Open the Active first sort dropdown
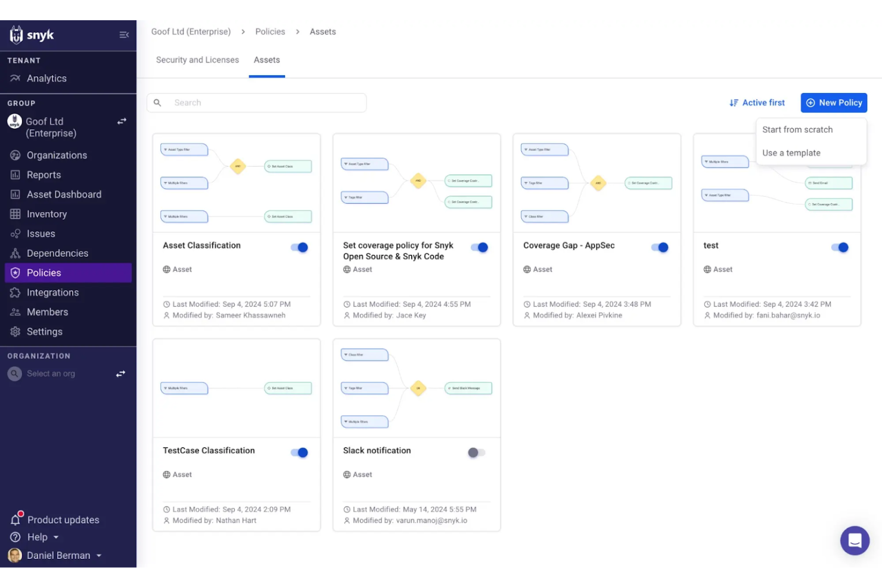This screenshot has height=588, width=882. (x=757, y=102)
